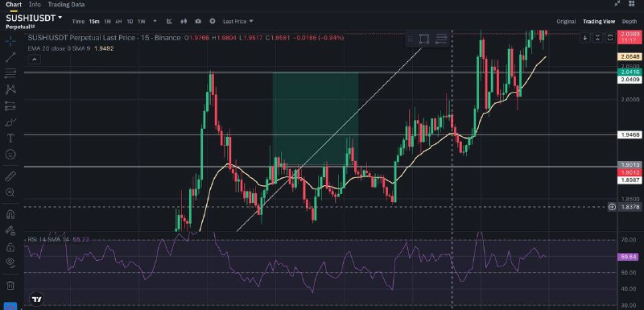Switch to the Depth chart view

point(630,22)
